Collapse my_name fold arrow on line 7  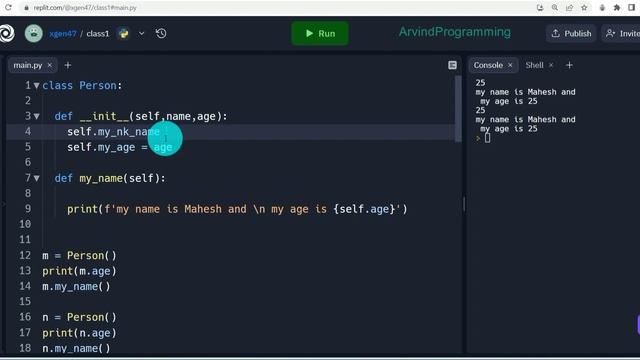37,178
